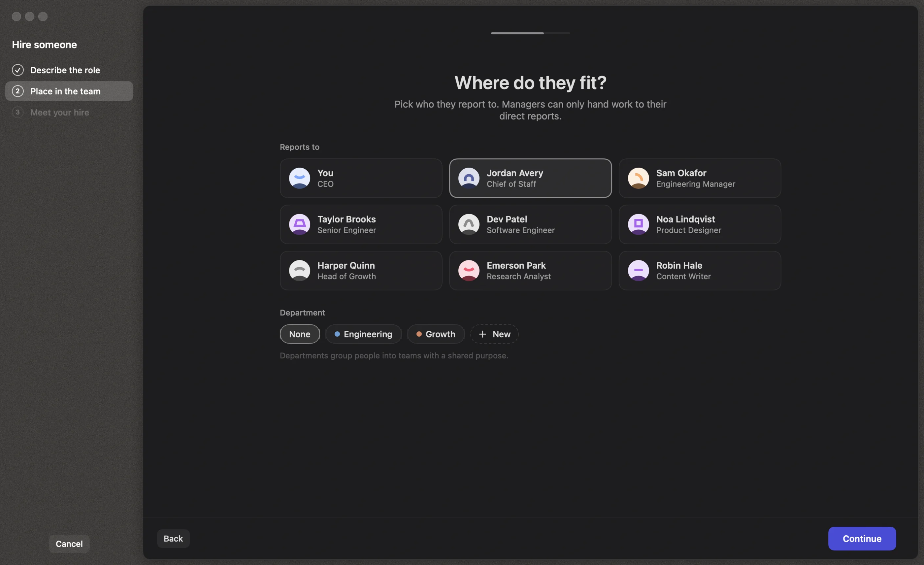Click Robin Hale's avatar icon

click(638, 270)
